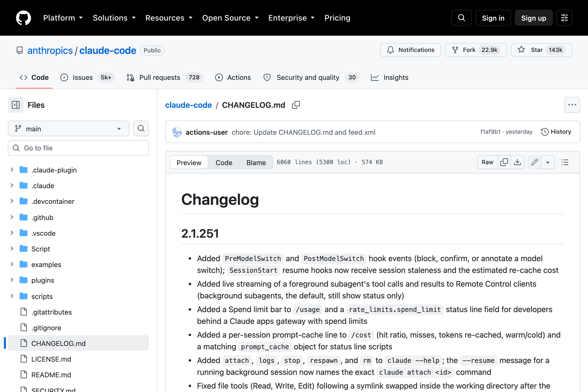The image size is (588, 392).
Task: Open the Issues tab
Action: click(x=87, y=77)
